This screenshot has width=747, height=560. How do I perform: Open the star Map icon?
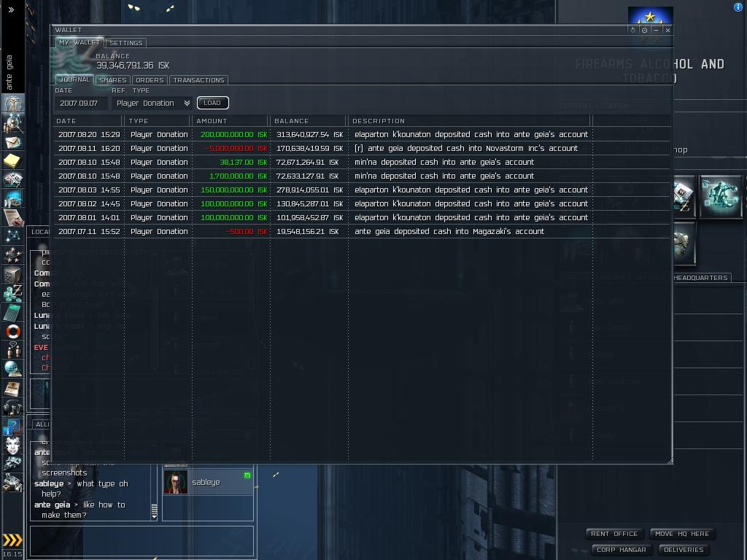pyautogui.click(x=13, y=236)
